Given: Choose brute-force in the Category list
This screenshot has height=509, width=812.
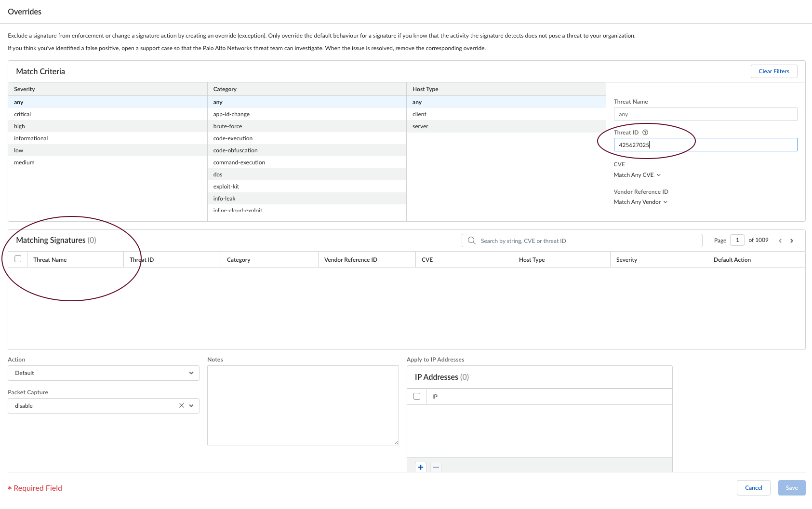Looking at the screenshot, I should 227,126.
